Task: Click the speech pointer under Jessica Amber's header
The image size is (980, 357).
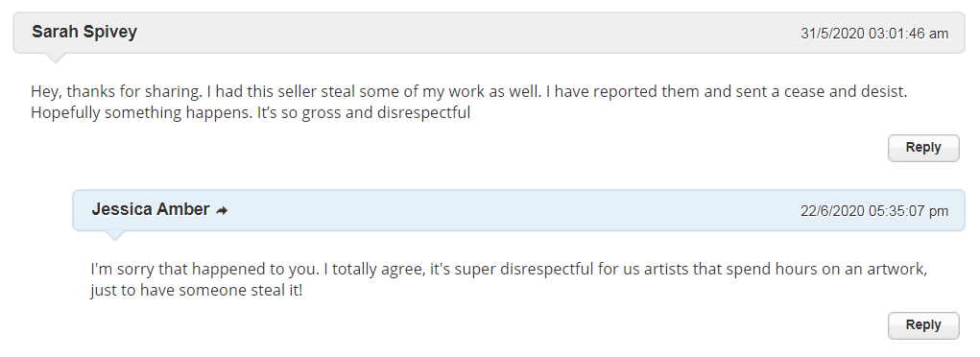Action: click(x=114, y=236)
